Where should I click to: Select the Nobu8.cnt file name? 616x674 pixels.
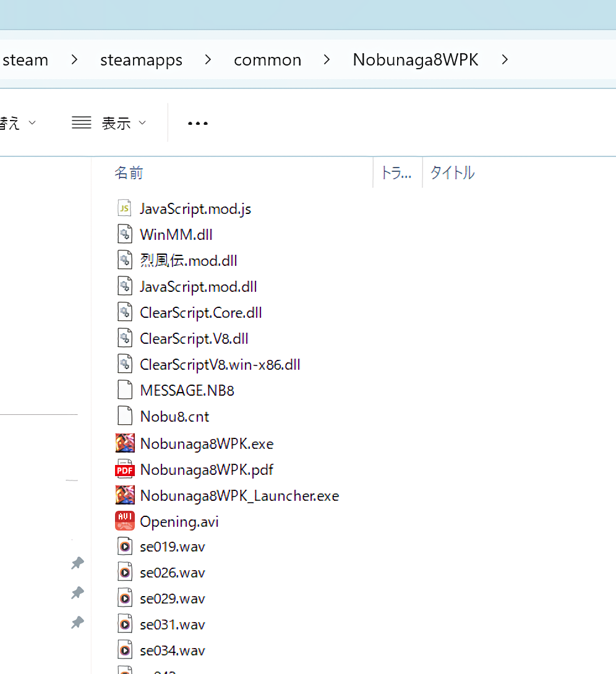click(174, 417)
